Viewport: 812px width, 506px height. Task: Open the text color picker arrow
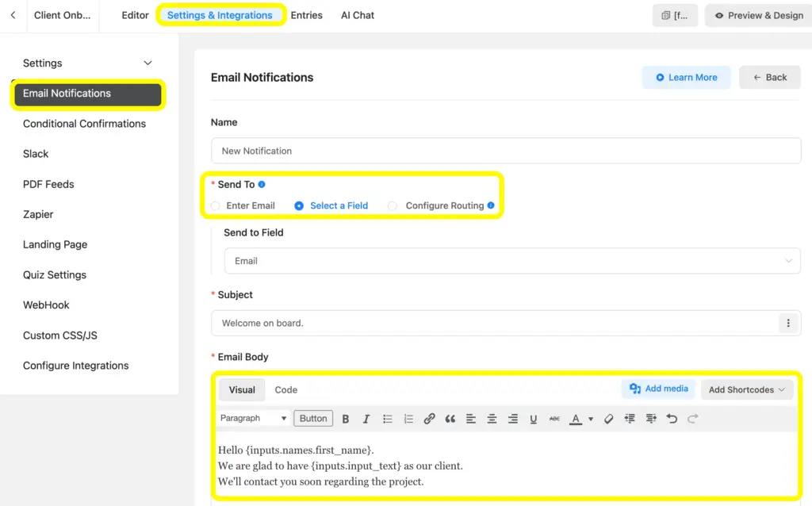point(590,419)
